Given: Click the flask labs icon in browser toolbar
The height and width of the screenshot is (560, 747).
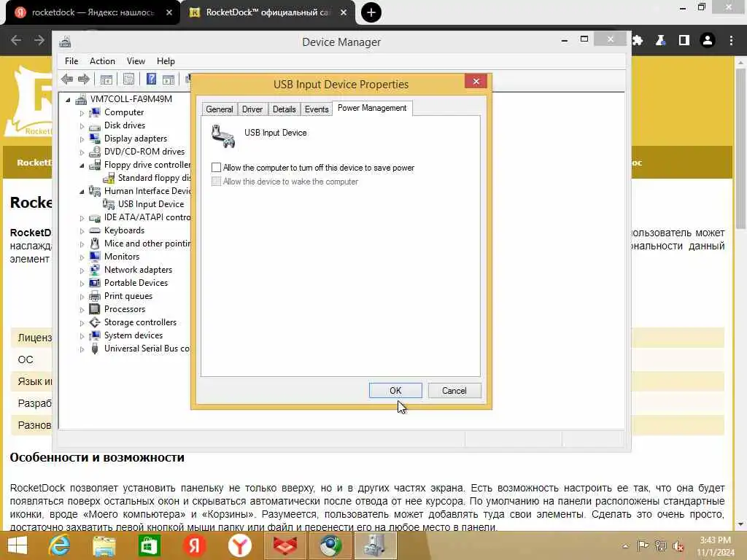Looking at the screenshot, I should 660,41.
